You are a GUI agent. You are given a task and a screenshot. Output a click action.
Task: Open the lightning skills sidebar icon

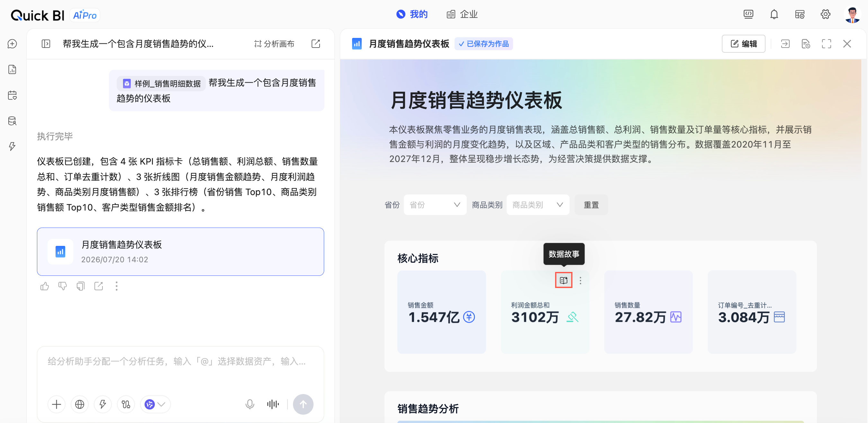[13, 146]
